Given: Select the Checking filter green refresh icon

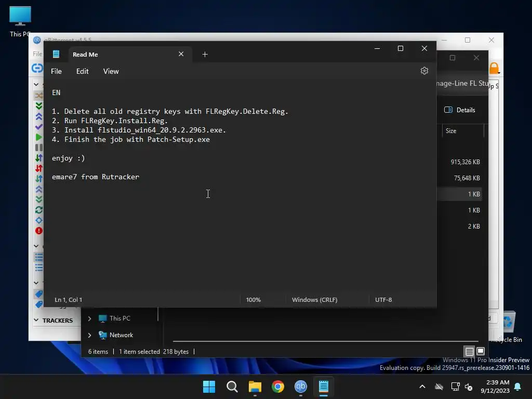Looking at the screenshot, I should tap(38, 210).
